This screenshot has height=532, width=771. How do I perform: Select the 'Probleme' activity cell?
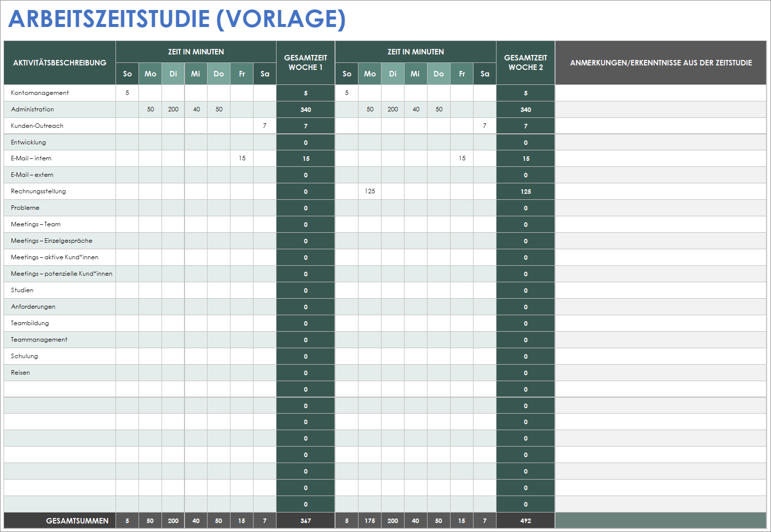point(60,208)
